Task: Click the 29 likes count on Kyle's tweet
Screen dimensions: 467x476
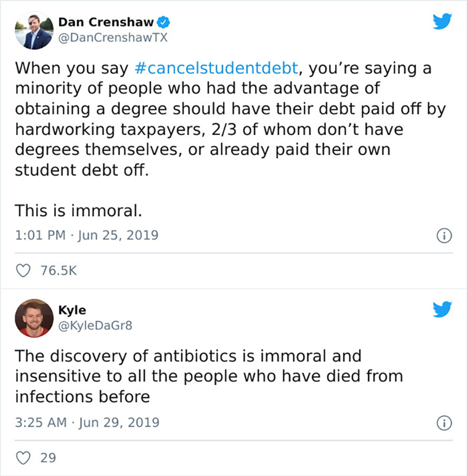Action: (48, 458)
